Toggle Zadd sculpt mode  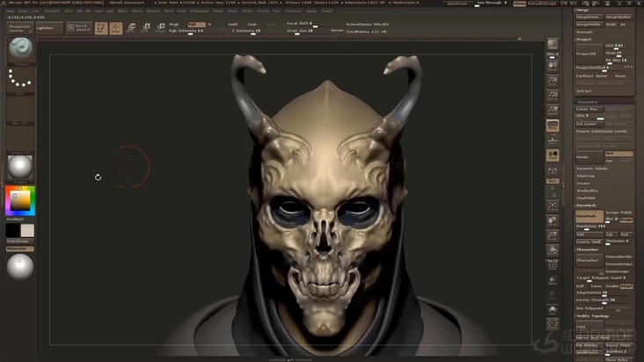pos(232,25)
